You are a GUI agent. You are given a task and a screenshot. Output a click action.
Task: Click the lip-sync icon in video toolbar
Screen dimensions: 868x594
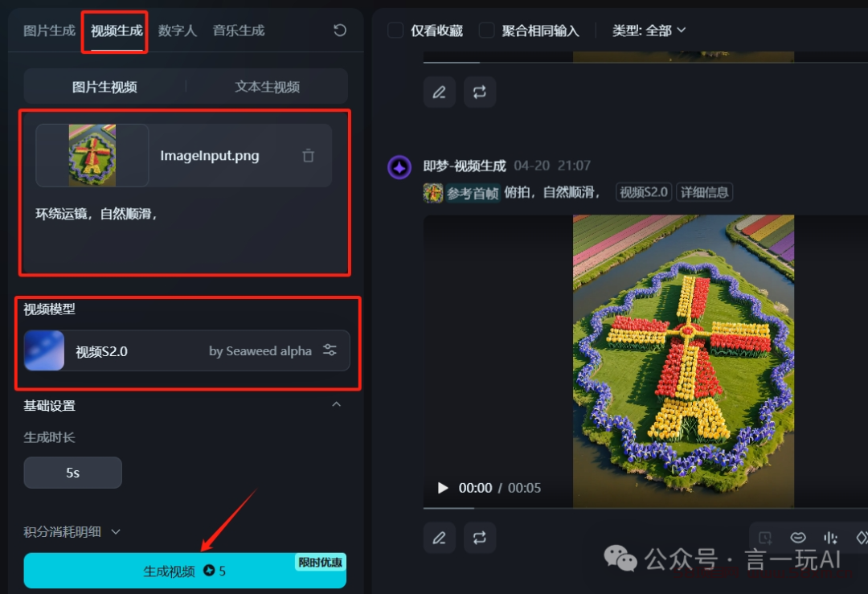click(x=798, y=538)
